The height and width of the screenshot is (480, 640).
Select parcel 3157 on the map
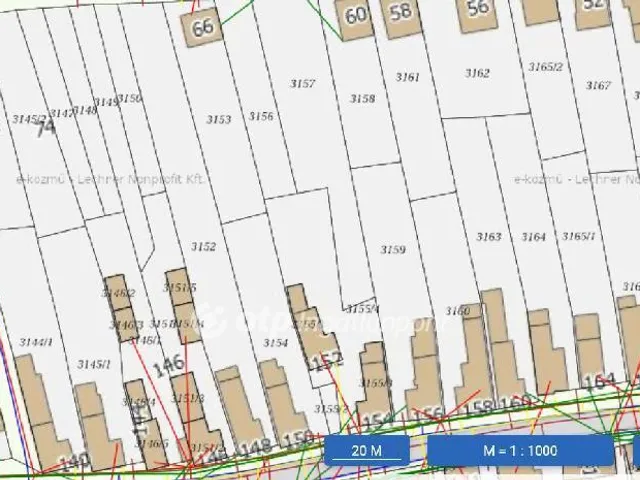[302, 84]
